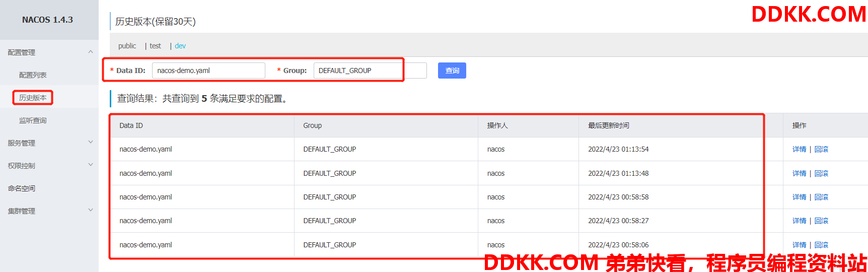Expand the 服务管理 menu chevron
Viewport: 868px width, 272px height.
coord(91,143)
